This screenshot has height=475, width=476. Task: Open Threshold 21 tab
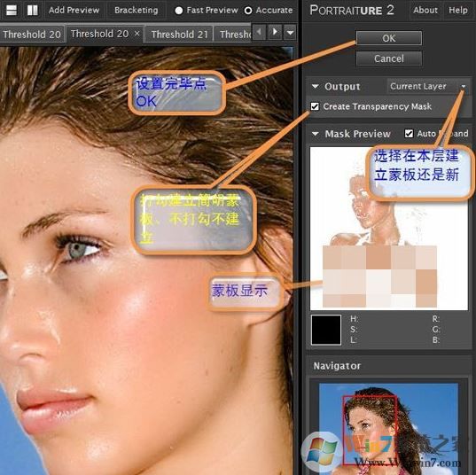pos(179,34)
